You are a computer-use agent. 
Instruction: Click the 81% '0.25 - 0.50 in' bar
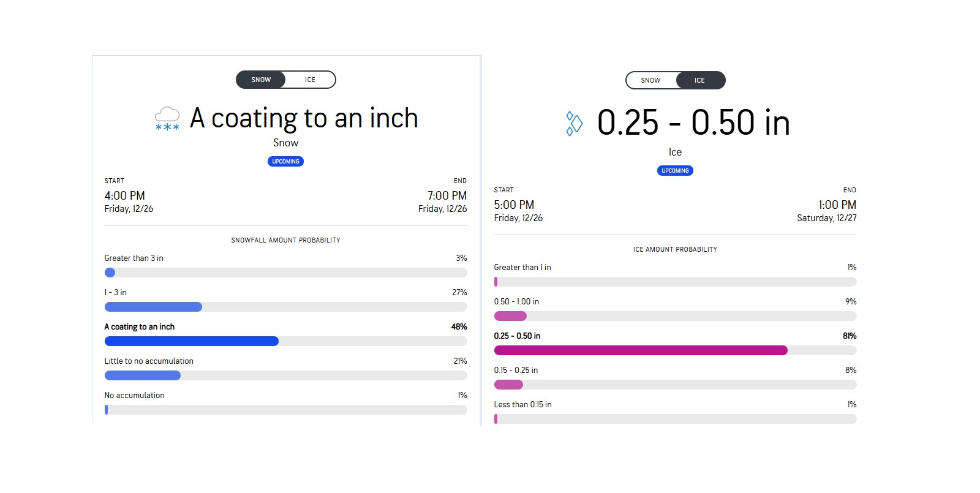point(675,350)
